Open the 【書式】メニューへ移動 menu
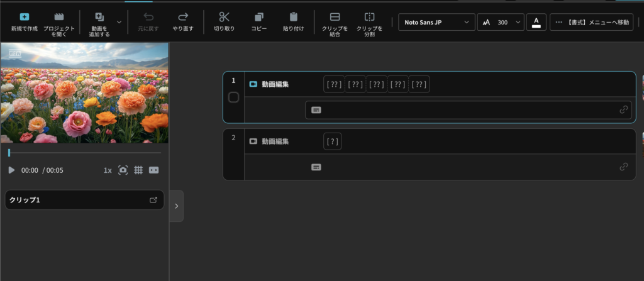The width and height of the screenshot is (644, 281). (x=591, y=22)
